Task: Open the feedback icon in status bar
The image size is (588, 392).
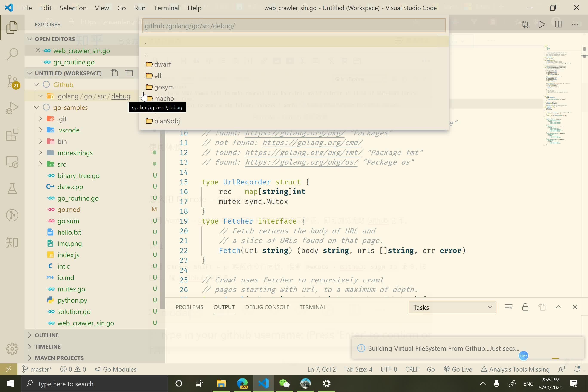Action: (x=562, y=369)
